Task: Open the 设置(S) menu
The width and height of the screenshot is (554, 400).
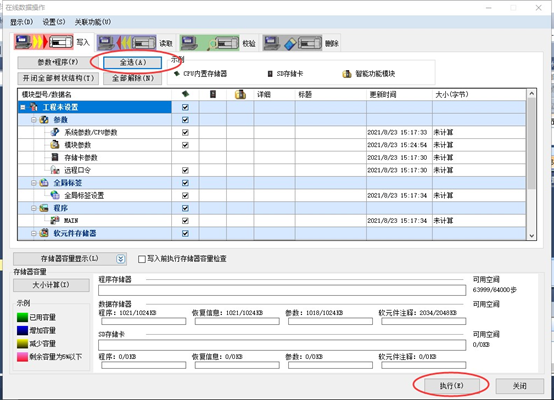Action: coord(54,22)
